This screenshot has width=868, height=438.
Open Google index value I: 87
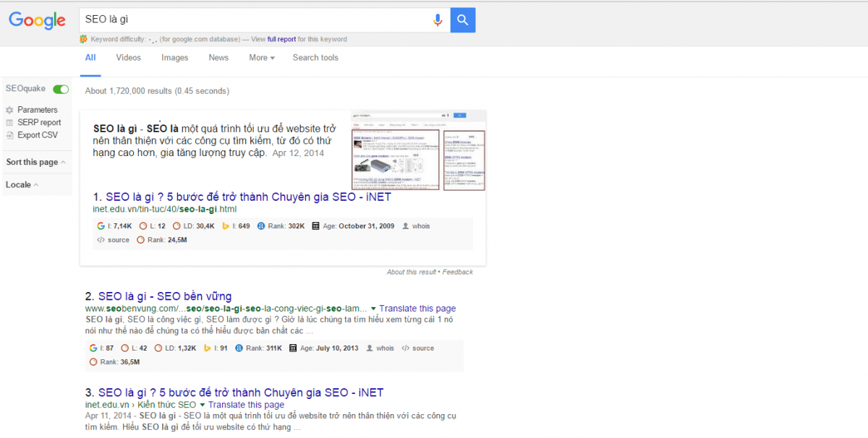coord(102,348)
